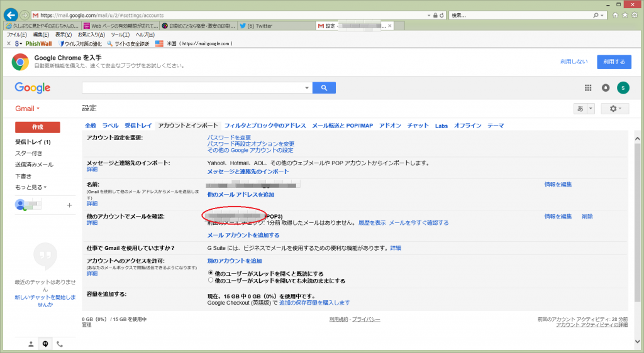Click the blue Gmail search button
The height and width of the screenshot is (353, 644).
[x=324, y=88]
